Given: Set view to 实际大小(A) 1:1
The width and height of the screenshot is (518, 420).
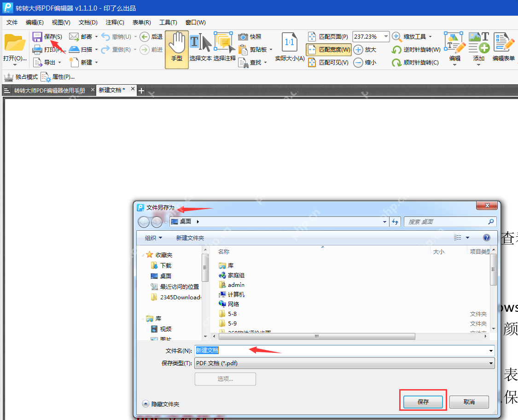Looking at the screenshot, I should pos(290,47).
